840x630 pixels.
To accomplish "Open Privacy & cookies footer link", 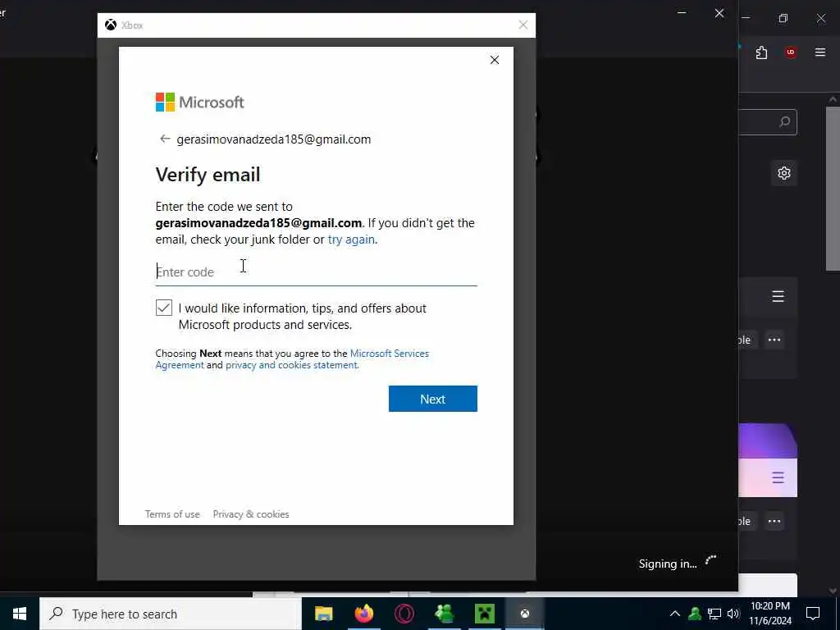I will coord(251,514).
